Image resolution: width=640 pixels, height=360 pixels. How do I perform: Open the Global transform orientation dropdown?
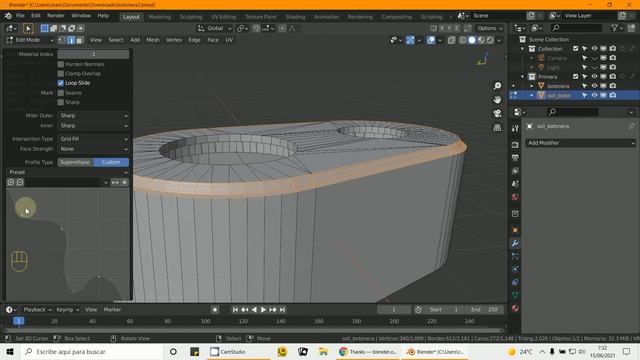point(215,28)
